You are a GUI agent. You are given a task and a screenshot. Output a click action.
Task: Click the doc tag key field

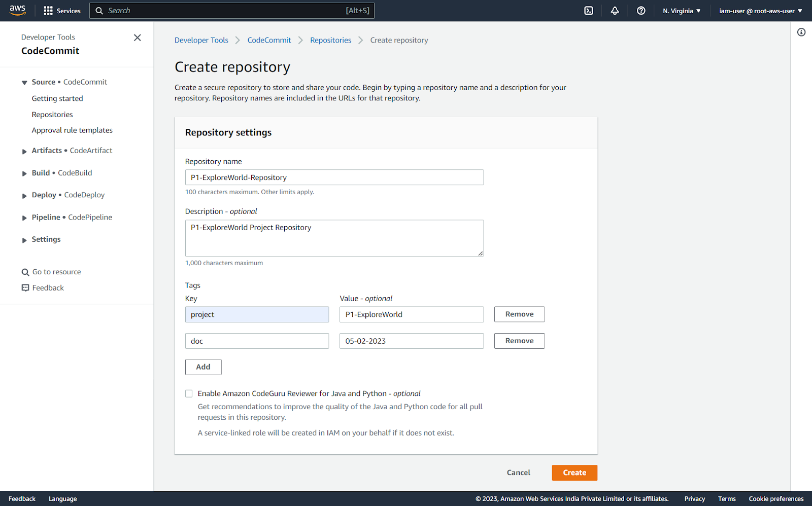(x=257, y=341)
